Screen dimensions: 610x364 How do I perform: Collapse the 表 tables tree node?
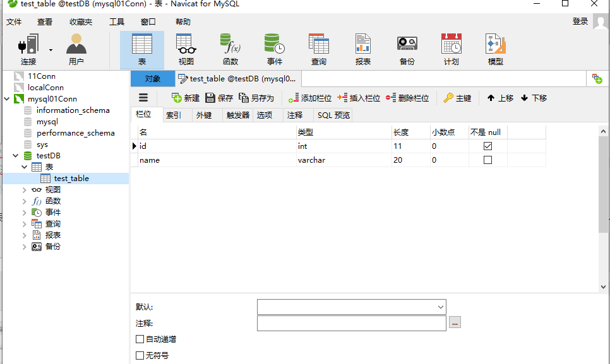(24, 167)
